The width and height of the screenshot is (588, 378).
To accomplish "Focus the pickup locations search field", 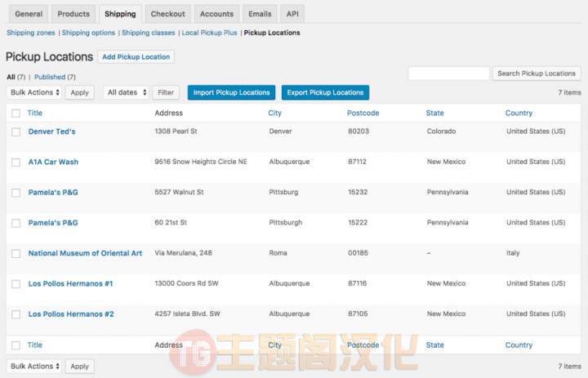I will click(449, 73).
